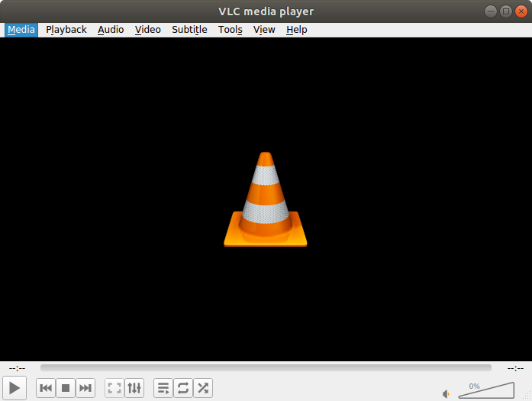Image resolution: width=532 pixels, height=401 pixels.
Task: Toggle random shuffle playback
Action: point(203,388)
